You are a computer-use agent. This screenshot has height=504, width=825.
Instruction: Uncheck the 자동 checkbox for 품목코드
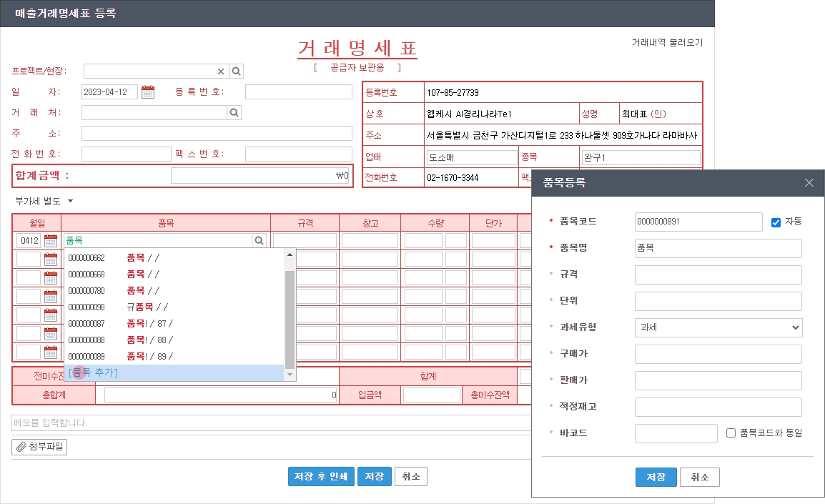(x=776, y=222)
